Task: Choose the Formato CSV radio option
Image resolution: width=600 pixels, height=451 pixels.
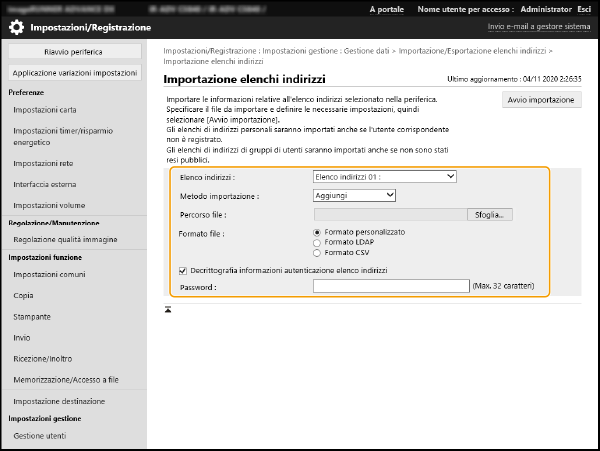Action: pos(319,253)
